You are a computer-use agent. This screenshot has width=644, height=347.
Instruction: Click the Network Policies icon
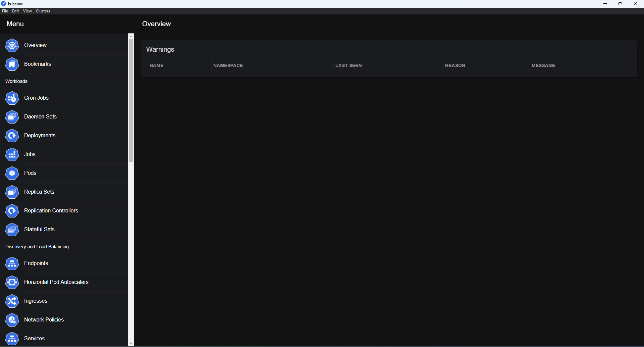pyautogui.click(x=12, y=320)
